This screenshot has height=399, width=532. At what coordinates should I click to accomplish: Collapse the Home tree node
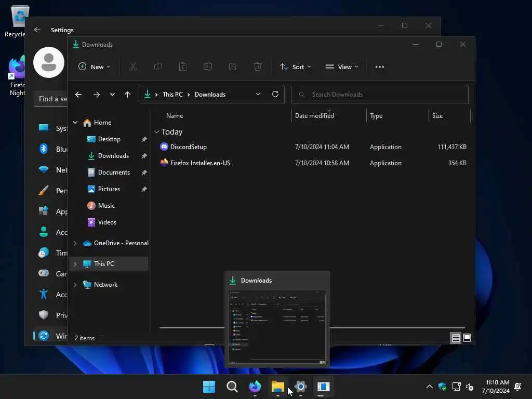[x=75, y=123]
